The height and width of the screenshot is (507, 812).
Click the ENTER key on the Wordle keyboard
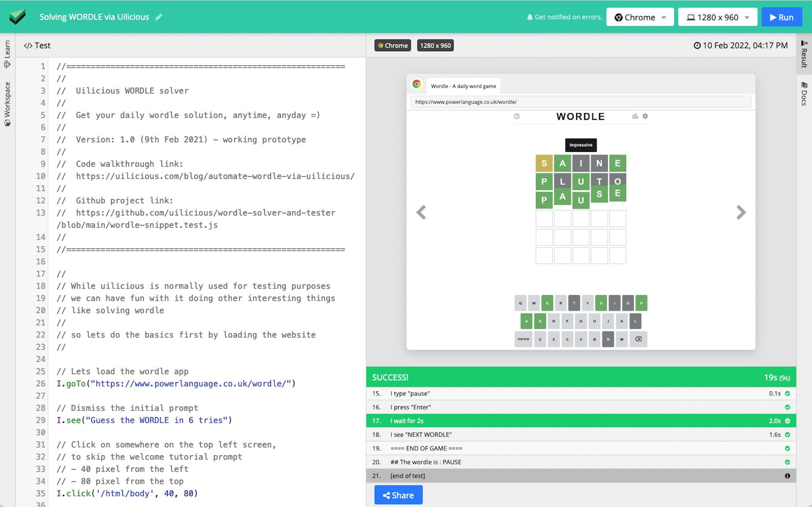point(523,339)
